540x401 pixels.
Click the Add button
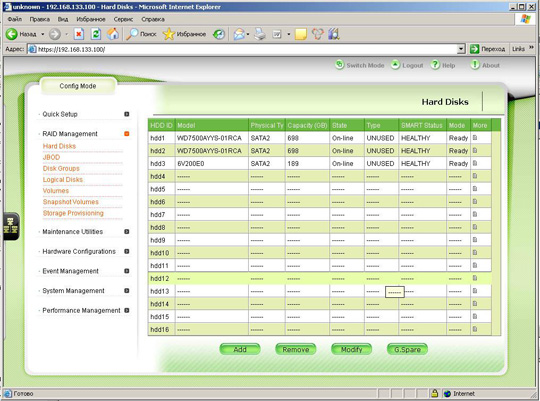[240, 349]
